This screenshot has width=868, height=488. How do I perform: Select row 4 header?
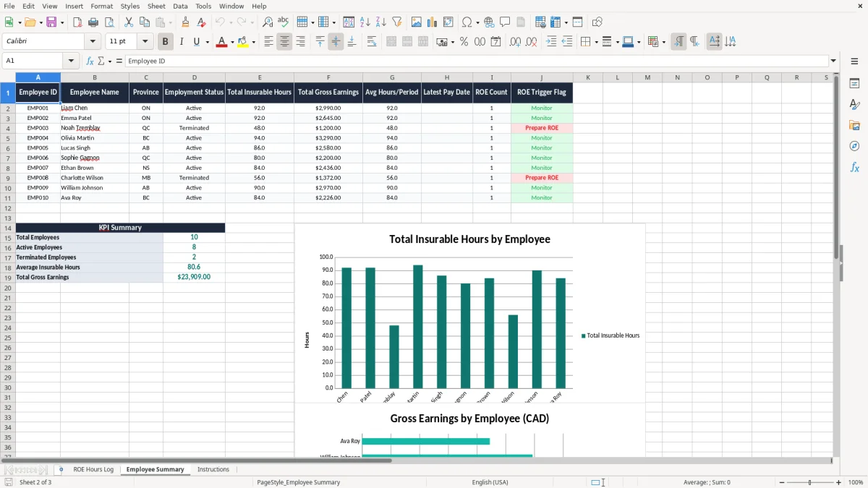click(x=8, y=128)
